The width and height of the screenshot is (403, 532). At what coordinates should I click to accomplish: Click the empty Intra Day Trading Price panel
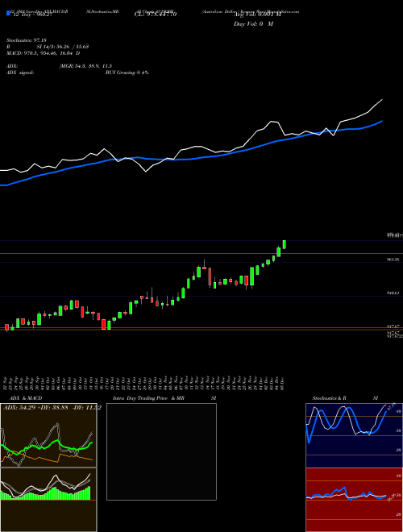[161, 451]
